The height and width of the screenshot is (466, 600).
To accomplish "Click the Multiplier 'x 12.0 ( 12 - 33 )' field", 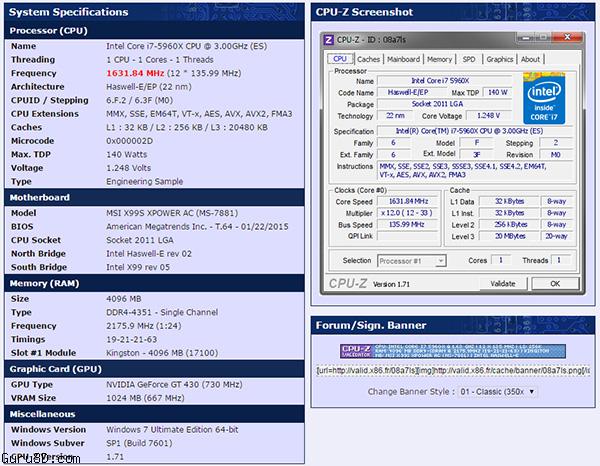I will click(408, 213).
